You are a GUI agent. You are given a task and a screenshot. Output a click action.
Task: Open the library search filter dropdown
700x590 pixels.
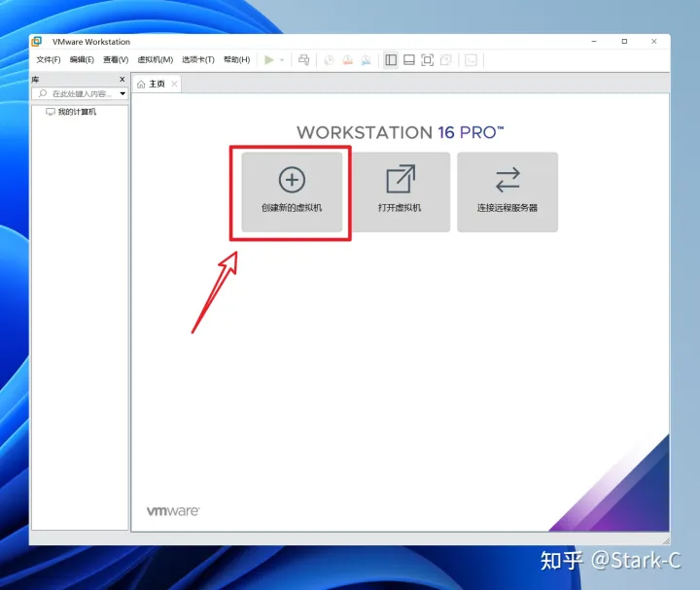122,94
